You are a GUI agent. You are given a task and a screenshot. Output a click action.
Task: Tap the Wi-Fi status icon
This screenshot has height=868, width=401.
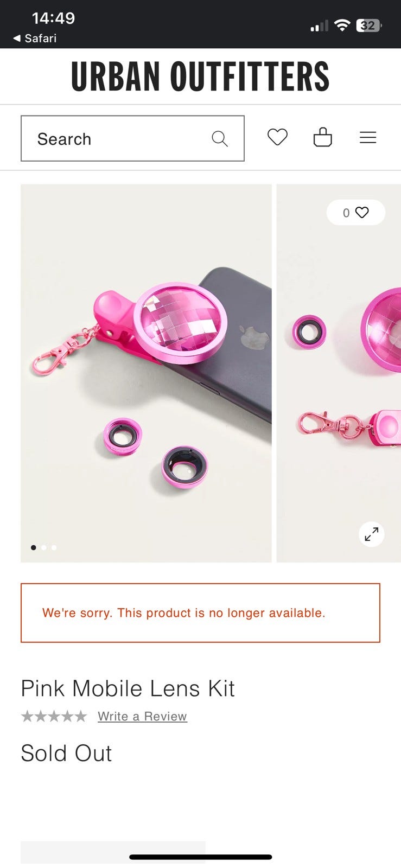click(342, 25)
